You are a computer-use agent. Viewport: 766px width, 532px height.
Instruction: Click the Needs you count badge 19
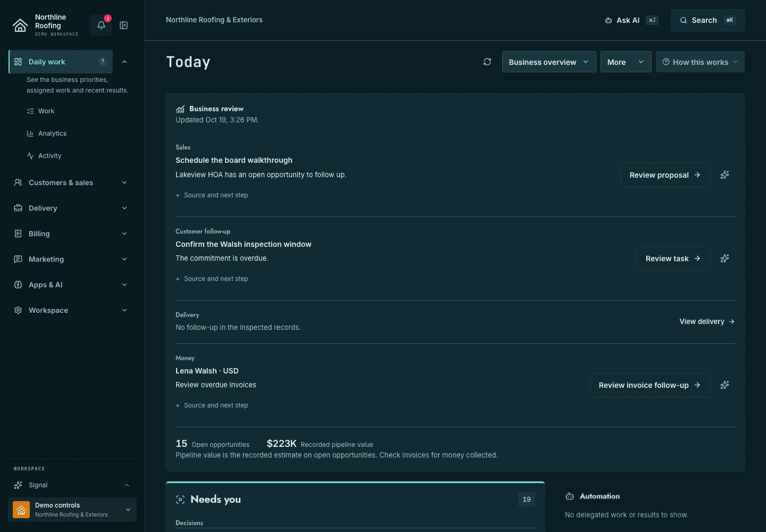coord(527,500)
